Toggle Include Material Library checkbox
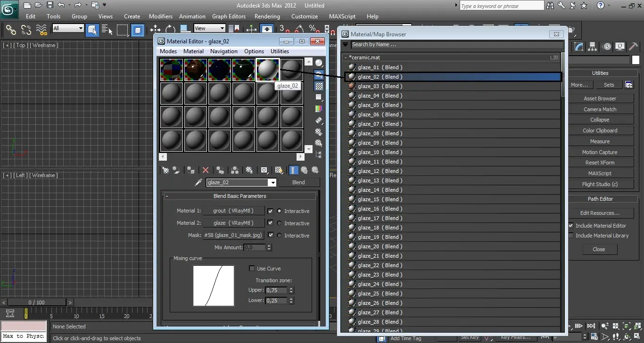Screen dimensions: 644x343 571,236
